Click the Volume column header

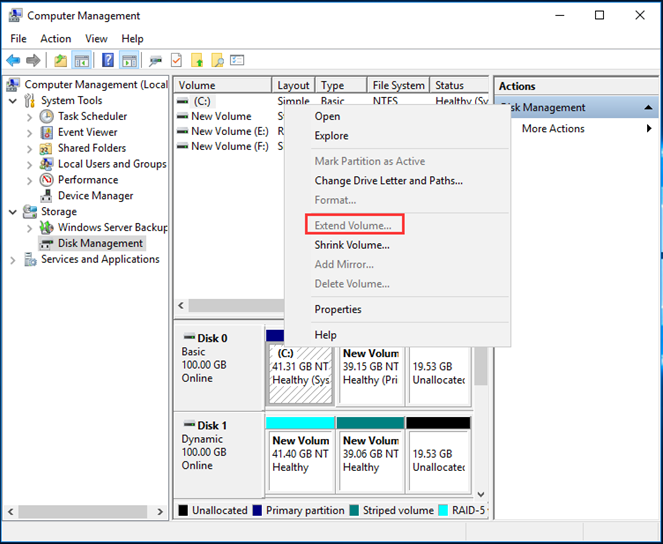click(x=223, y=85)
